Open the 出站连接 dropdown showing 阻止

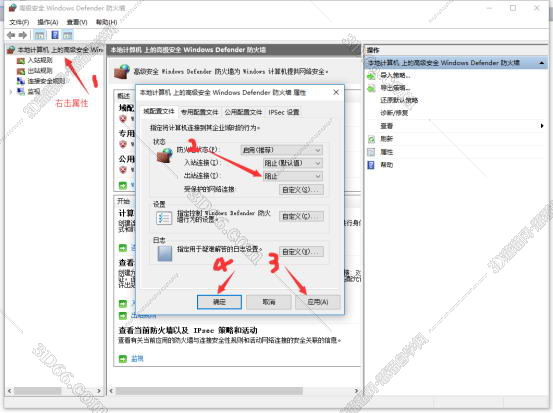[292, 176]
